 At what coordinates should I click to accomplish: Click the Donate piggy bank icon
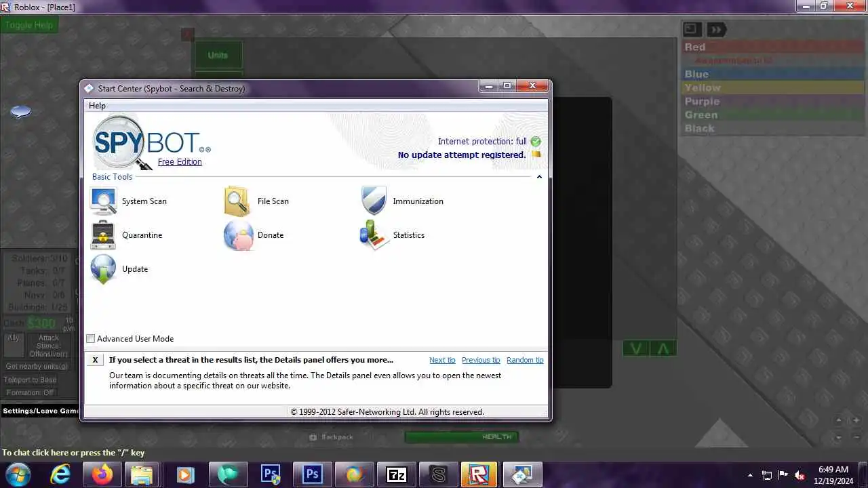(239, 235)
